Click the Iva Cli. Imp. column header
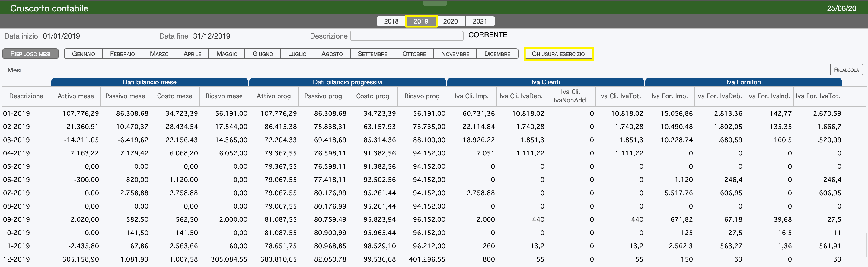 tap(471, 96)
